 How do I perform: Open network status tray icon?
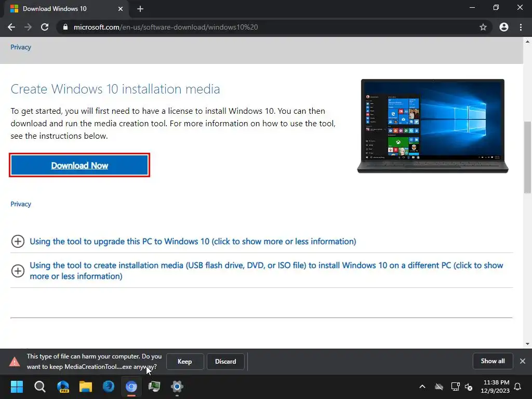[455, 387]
